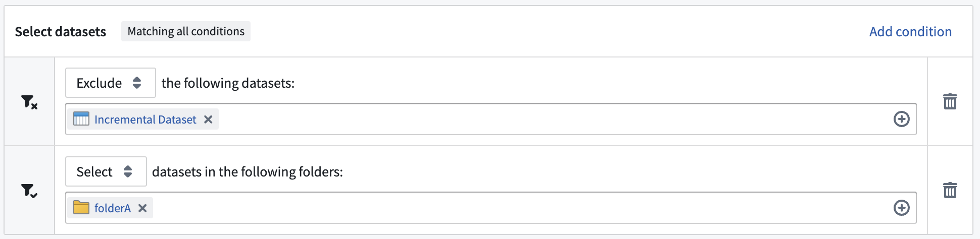Image resolution: width=980 pixels, height=239 pixels.
Task: Click the select filter icon with checkmark
Action: pos(29,191)
